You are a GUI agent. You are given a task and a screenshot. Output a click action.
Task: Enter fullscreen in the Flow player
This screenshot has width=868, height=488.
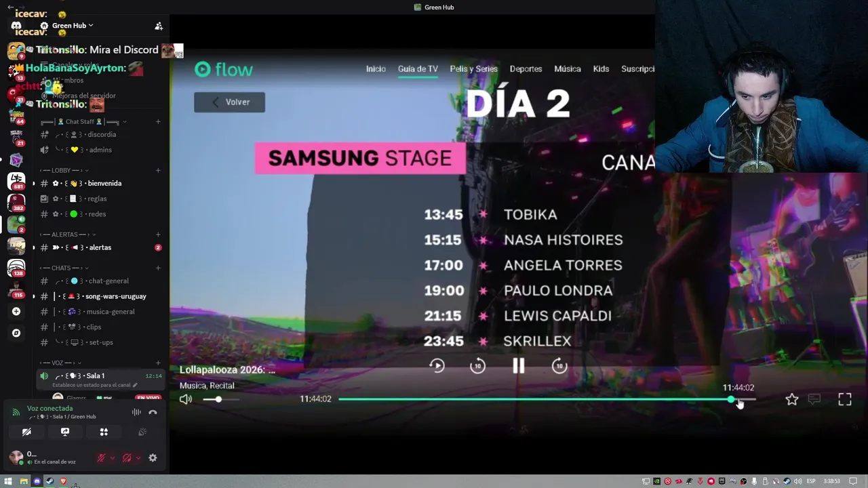844,399
